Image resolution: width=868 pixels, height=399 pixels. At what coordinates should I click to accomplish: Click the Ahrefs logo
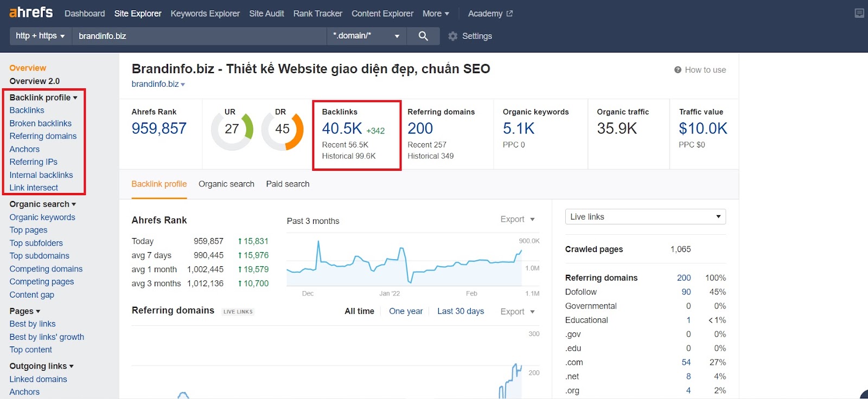coord(31,12)
